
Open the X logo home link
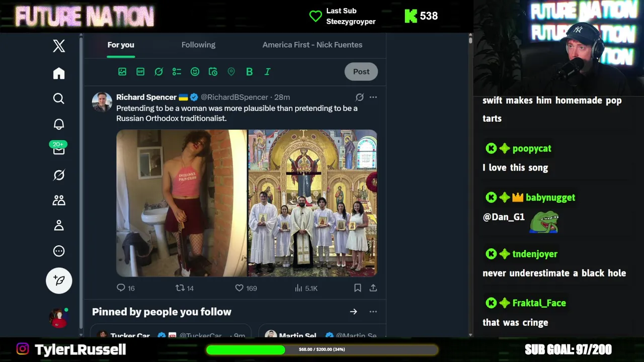click(59, 46)
